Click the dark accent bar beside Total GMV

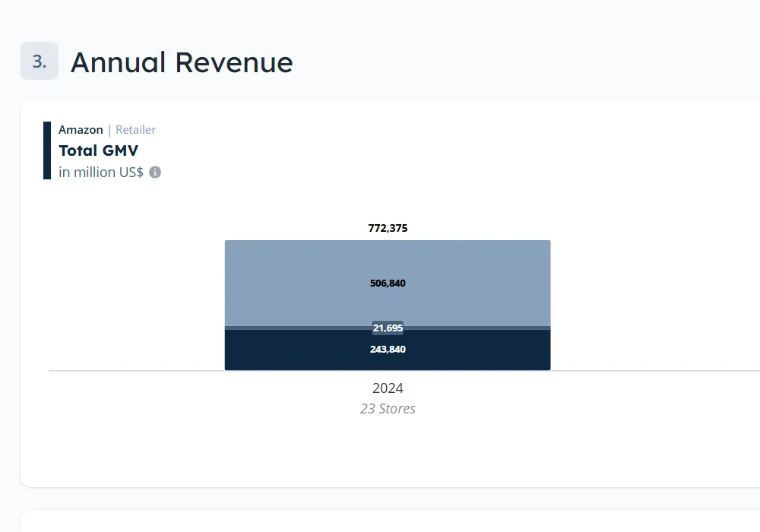pos(47,150)
